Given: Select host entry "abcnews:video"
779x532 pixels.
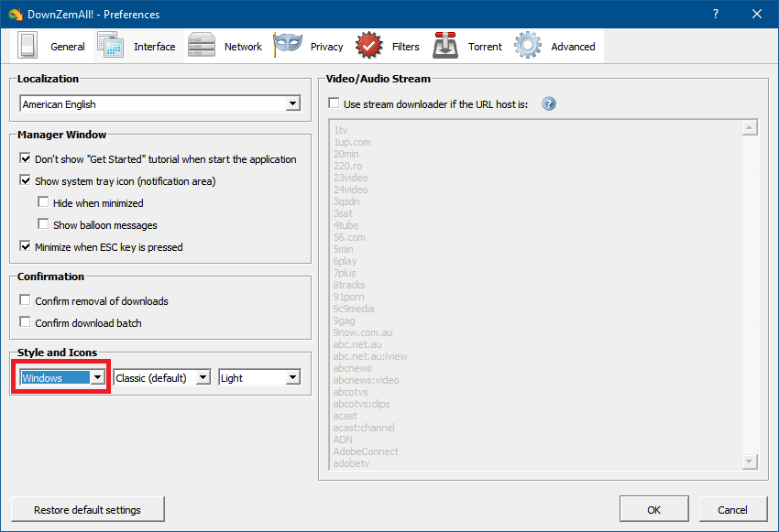Looking at the screenshot, I should tap(367, 380).
